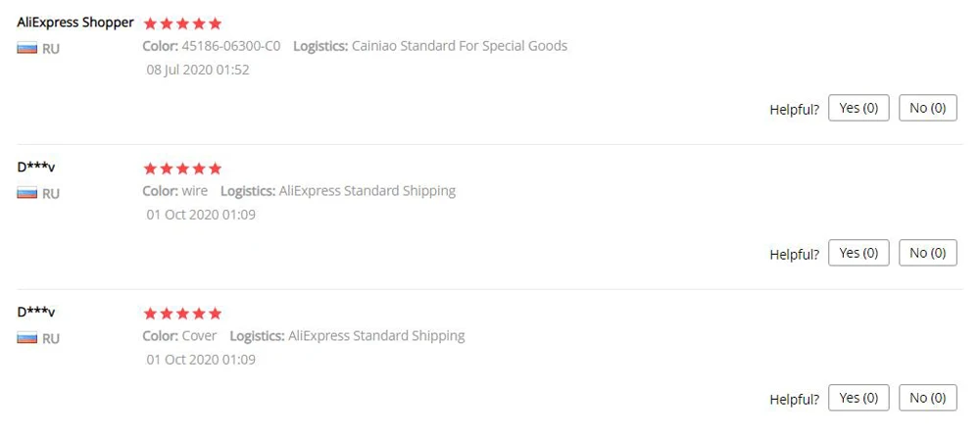
Task: Click the five-star rating of AliExpress Shopper's review
Action: coord(182,24)
